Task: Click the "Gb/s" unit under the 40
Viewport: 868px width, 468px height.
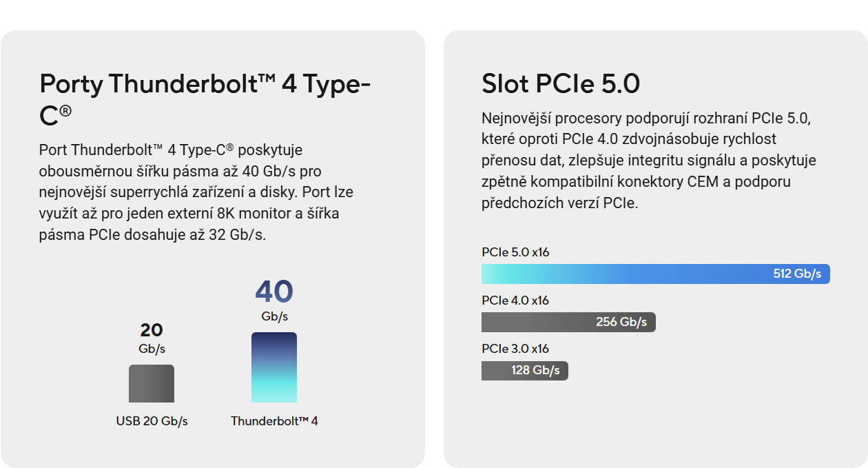Action: [274, 316]
